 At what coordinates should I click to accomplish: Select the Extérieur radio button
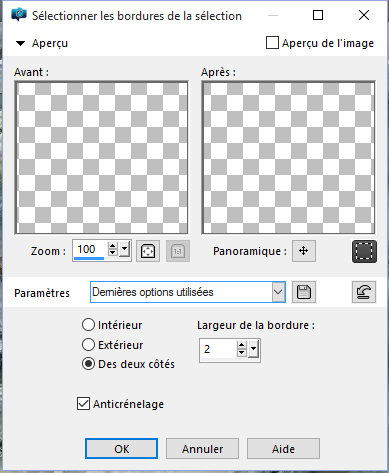pyautogui.click(x=88, y=344)
